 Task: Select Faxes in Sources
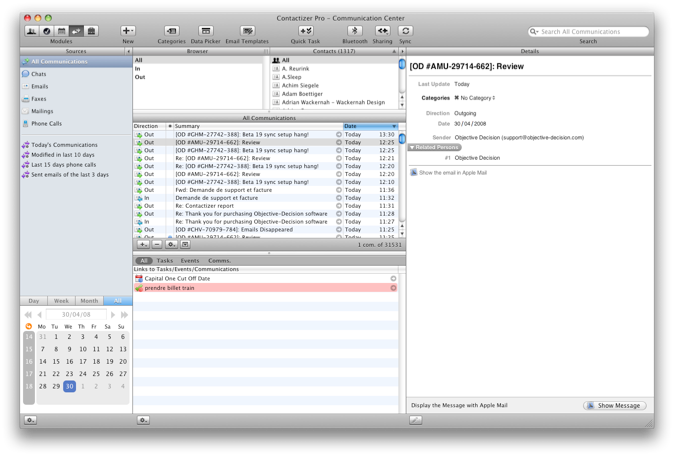coord(39,99)
